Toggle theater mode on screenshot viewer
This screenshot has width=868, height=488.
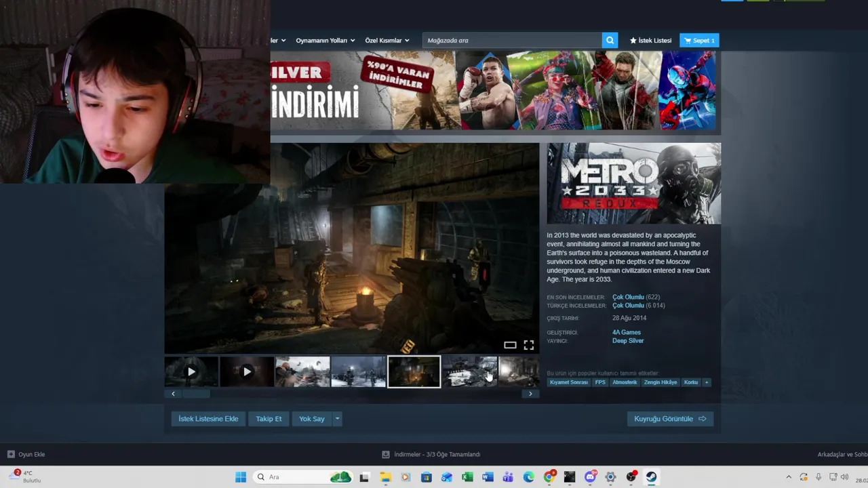(x=510, y=345)
